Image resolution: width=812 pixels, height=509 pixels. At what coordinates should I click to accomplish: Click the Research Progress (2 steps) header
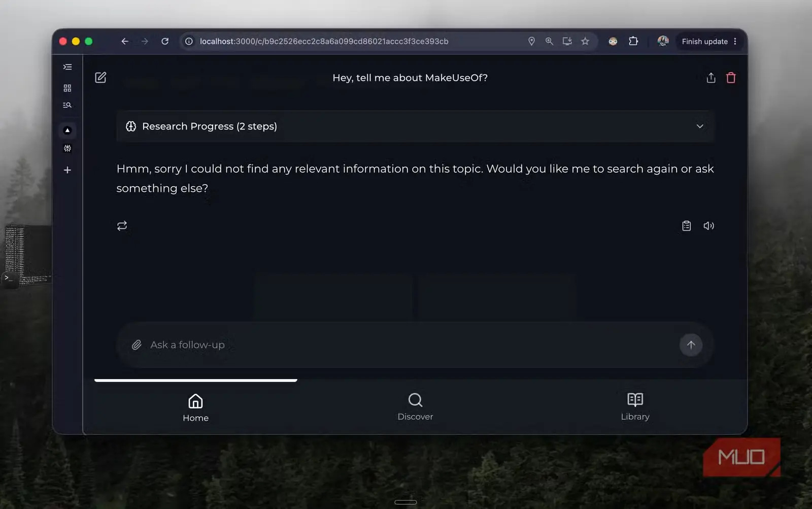415,126
